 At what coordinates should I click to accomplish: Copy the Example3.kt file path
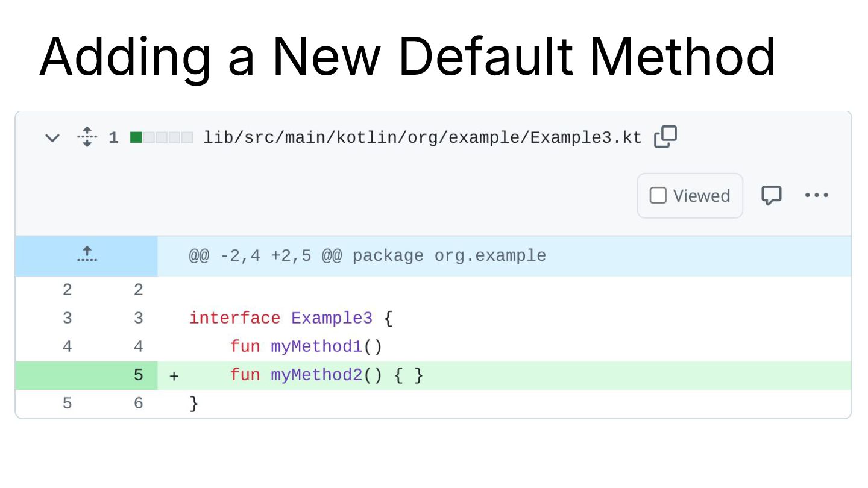[665, 137]
